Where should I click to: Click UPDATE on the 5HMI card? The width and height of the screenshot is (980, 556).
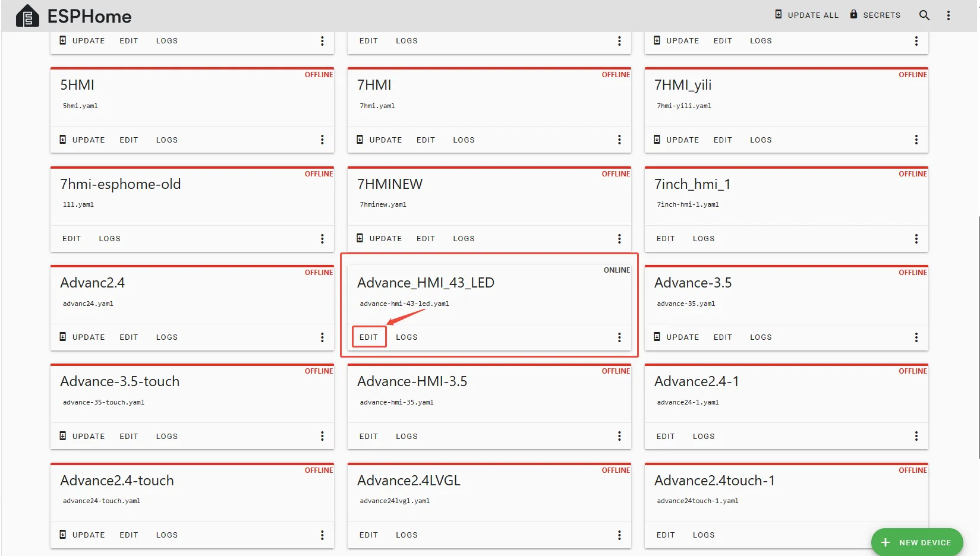coord(82,140)
